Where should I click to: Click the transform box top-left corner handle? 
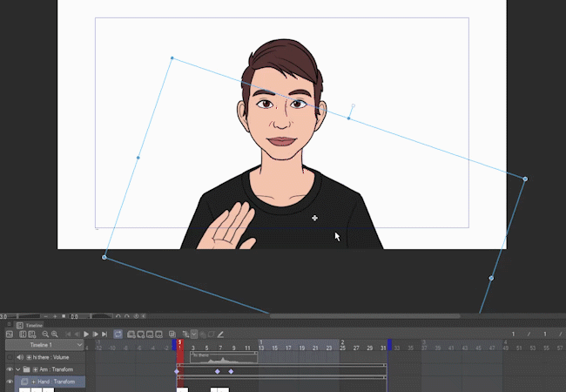(x=172, y=57)
